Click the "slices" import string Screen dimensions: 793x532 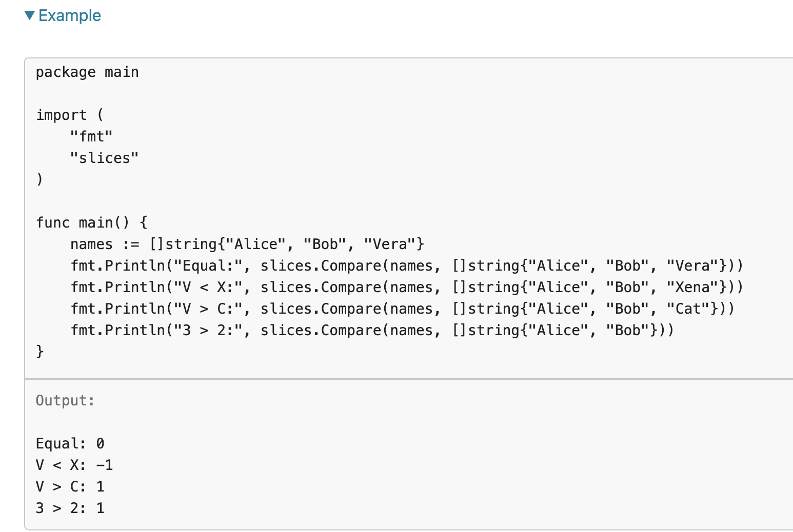104,158
